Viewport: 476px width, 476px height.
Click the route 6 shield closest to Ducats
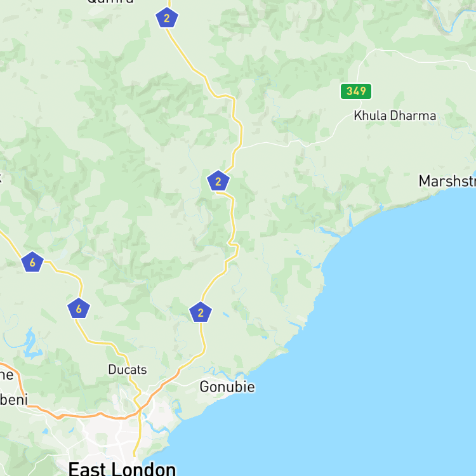pyautogui.click(x=79, y=308)
